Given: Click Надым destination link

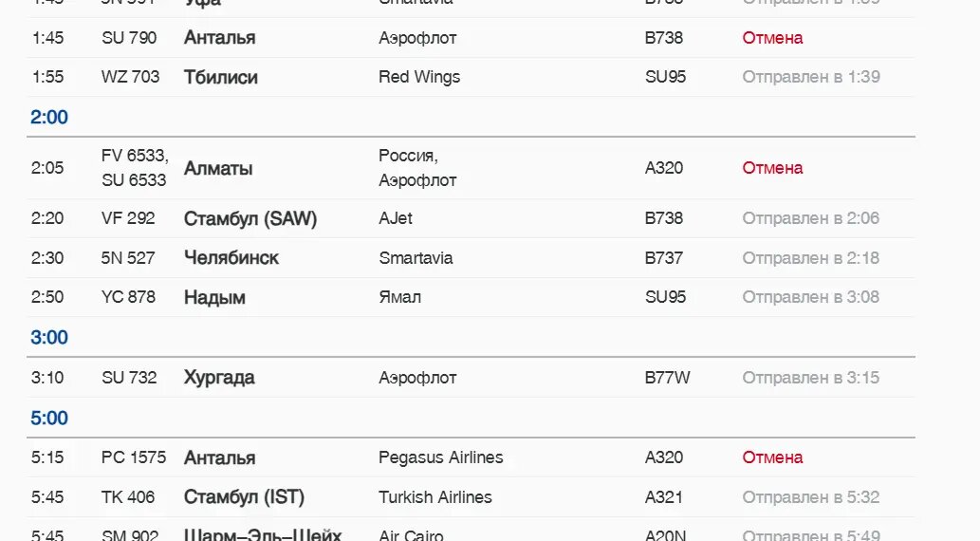Looking at the screenshot, I should click(214, 297).
